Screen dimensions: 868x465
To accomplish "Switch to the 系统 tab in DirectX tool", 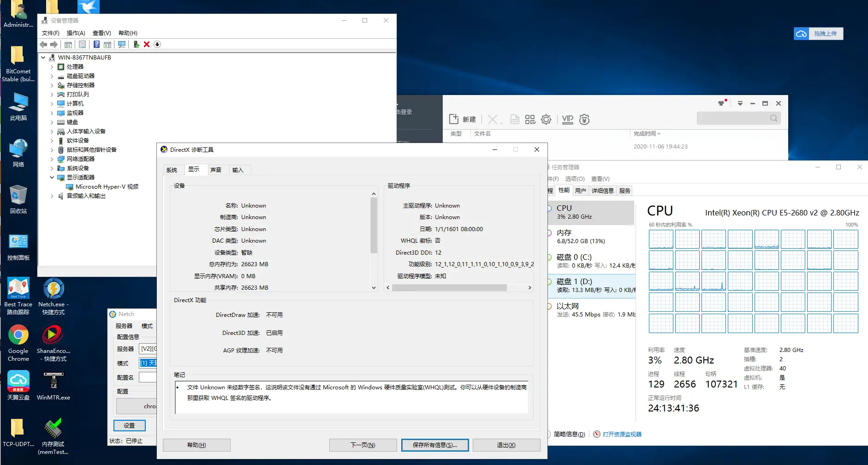I will pos(172,170).
